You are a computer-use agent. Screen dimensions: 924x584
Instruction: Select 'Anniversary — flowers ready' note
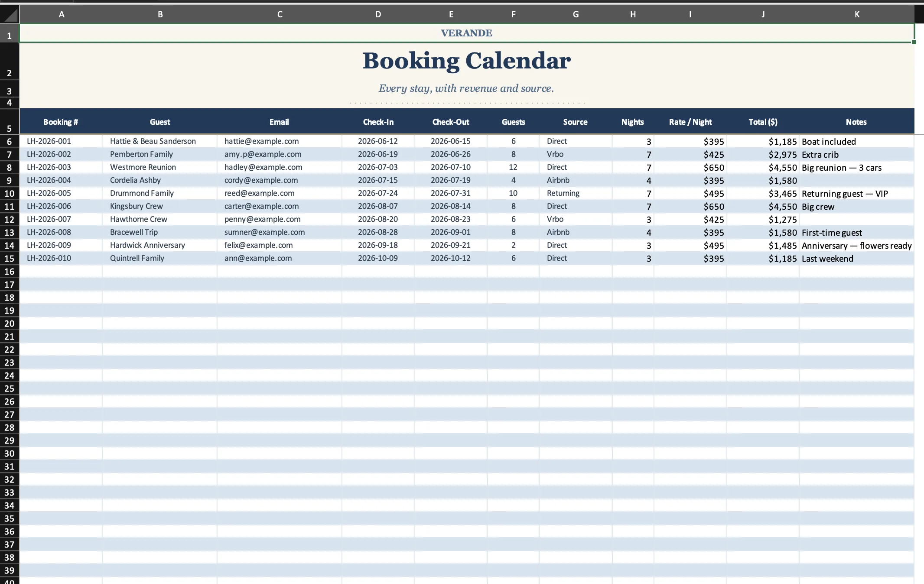coord(857,245)
